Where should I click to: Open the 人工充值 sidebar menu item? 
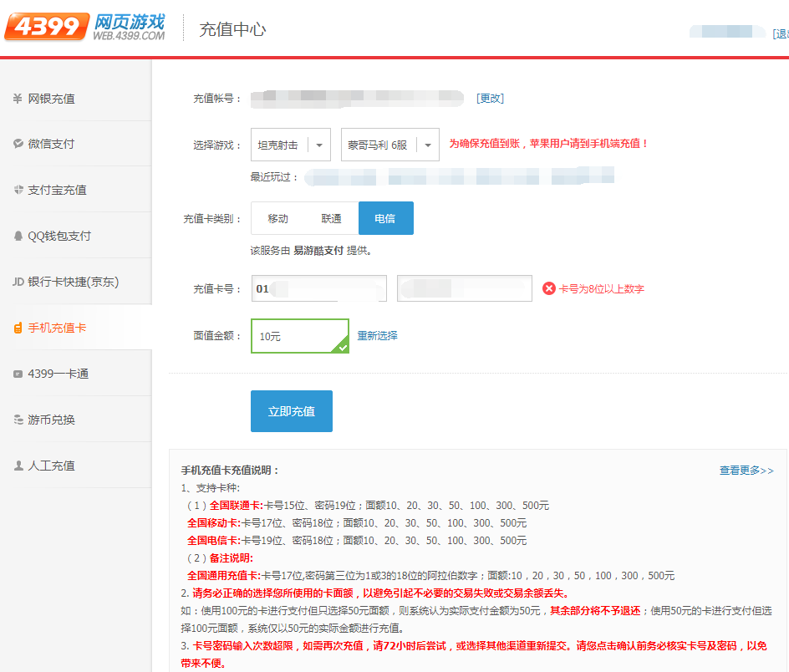(x=51, y=466)
